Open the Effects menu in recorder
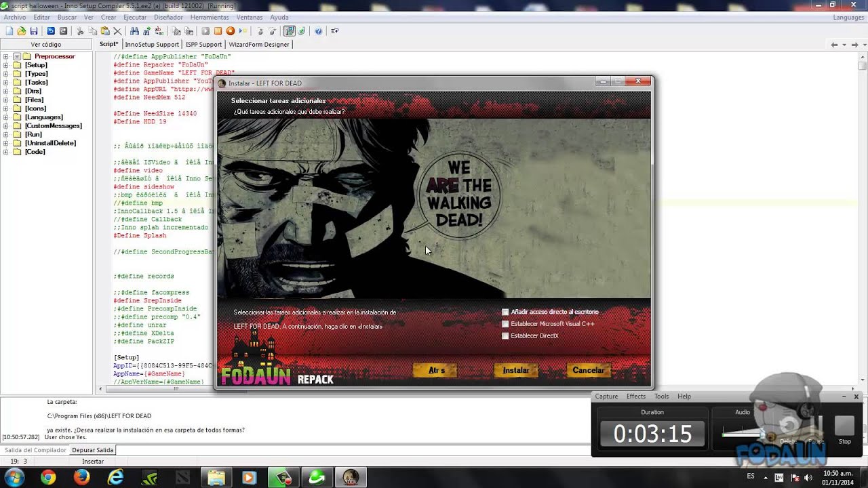The image size is (868, 488). 636,396
